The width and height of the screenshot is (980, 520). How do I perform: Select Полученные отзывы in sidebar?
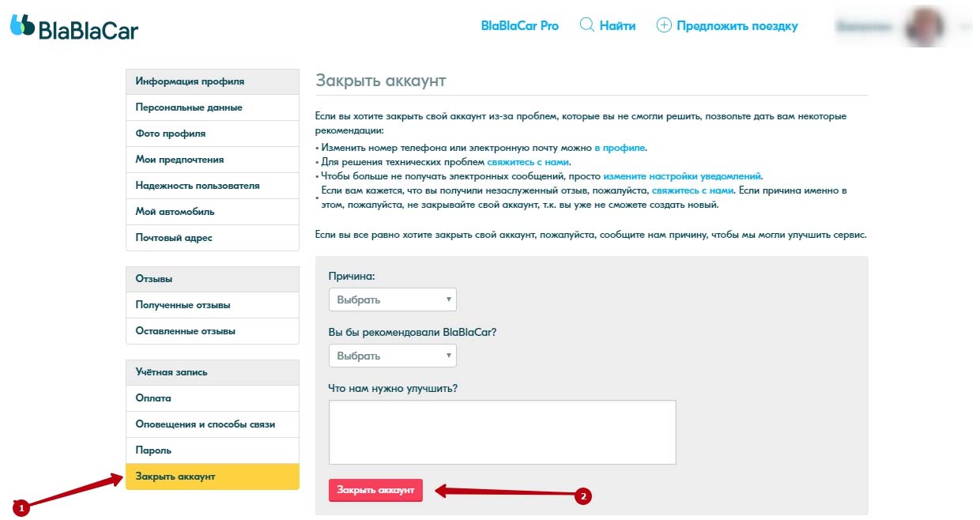(213, 305)
